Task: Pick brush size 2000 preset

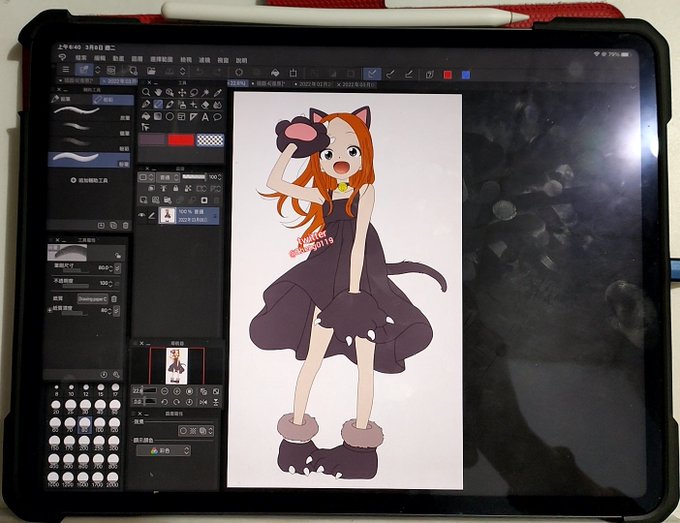Action: tap(113, 479)
